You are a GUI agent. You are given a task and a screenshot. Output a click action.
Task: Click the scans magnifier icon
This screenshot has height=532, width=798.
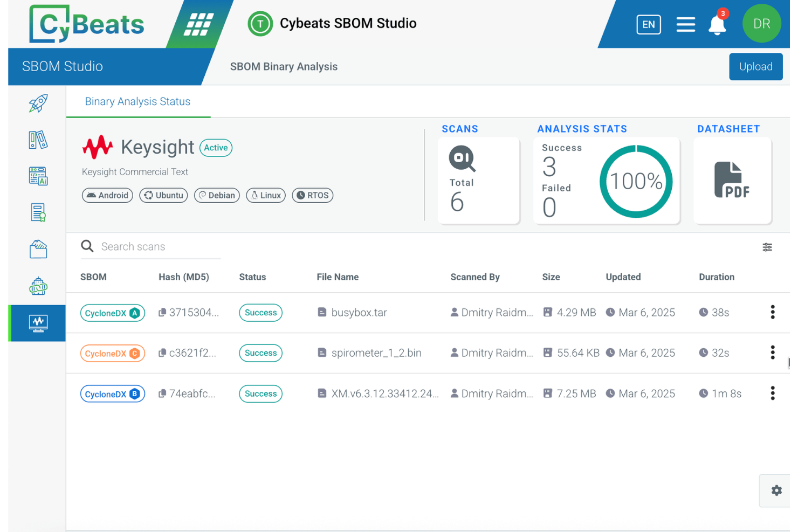[462, 158]
